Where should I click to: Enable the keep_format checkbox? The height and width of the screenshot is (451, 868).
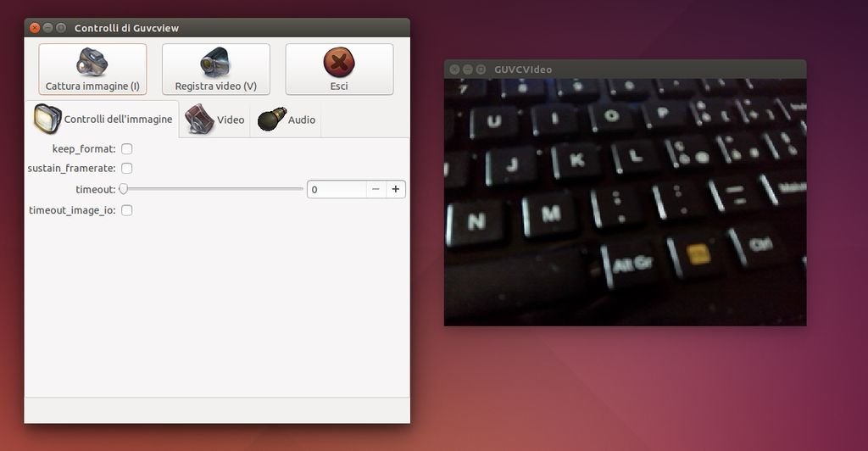[x=127, y=149]
